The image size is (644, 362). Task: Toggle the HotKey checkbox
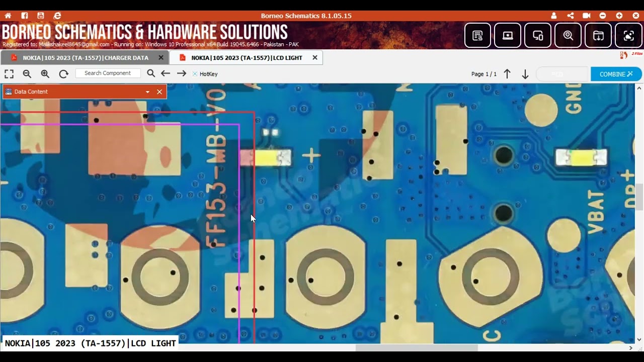(195, 74)
